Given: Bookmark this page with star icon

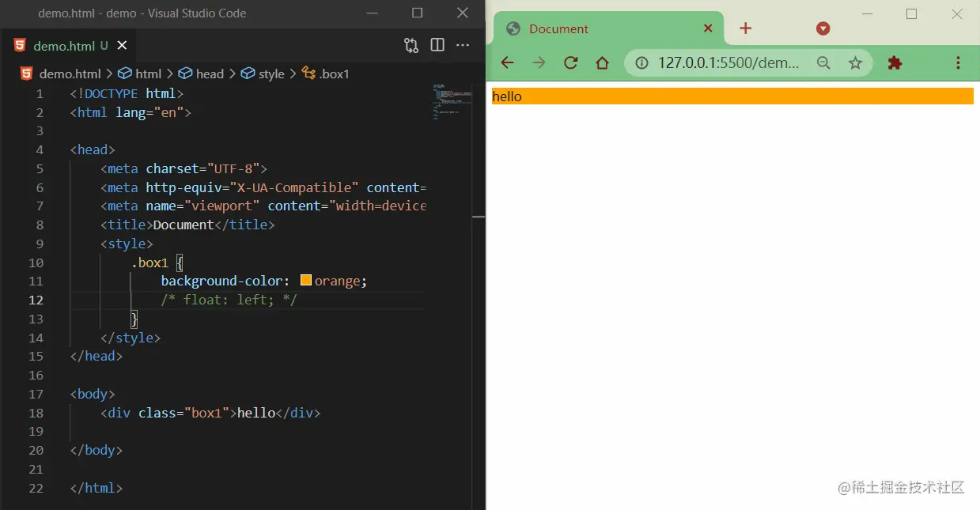Looking at the screenshot, I should [855, 63].
